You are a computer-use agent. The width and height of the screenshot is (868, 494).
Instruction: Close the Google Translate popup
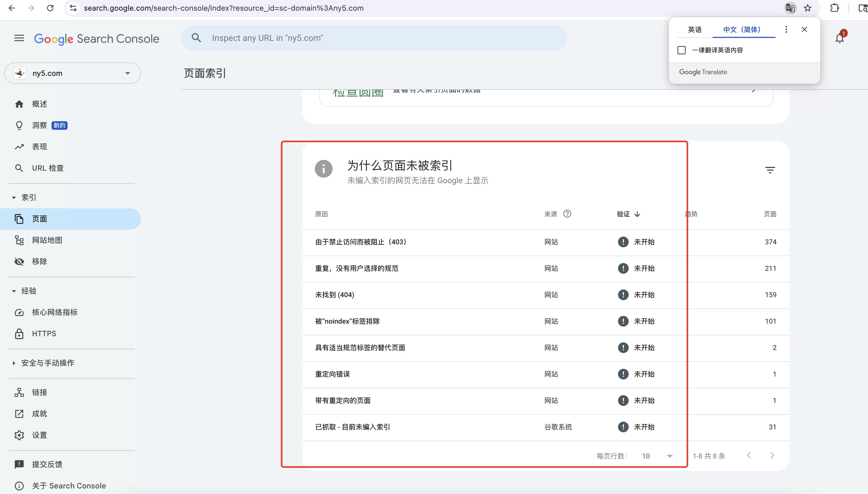[x=804, y=30]
